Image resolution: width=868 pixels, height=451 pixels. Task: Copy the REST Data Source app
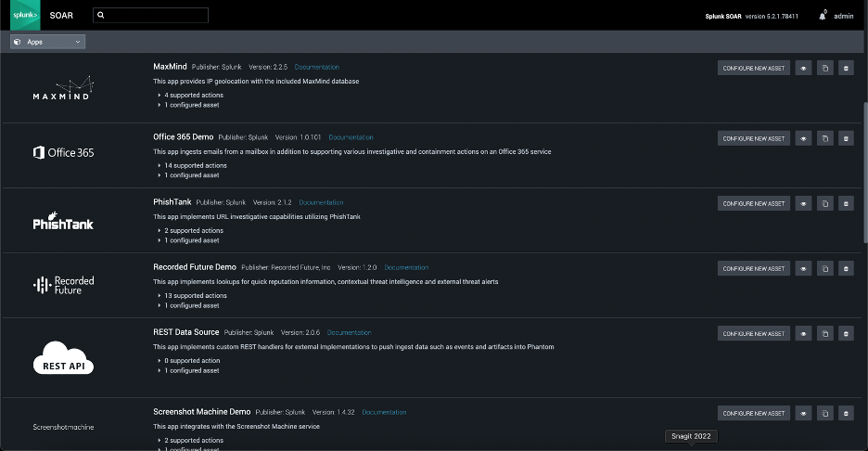click(824, 333)
